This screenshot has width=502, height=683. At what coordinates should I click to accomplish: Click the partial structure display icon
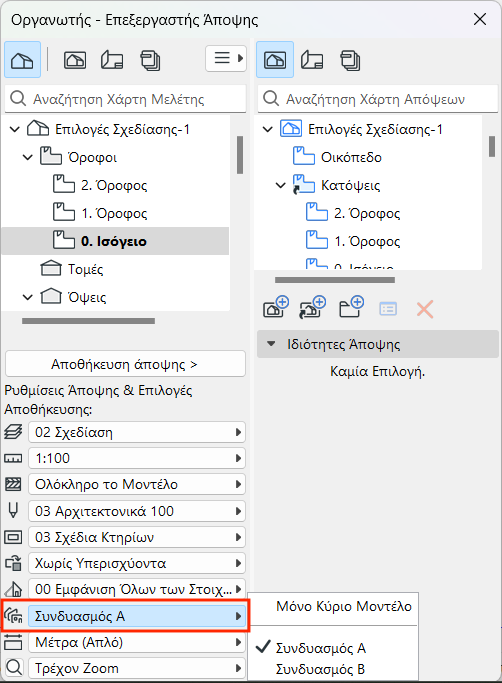pos(13,484)
